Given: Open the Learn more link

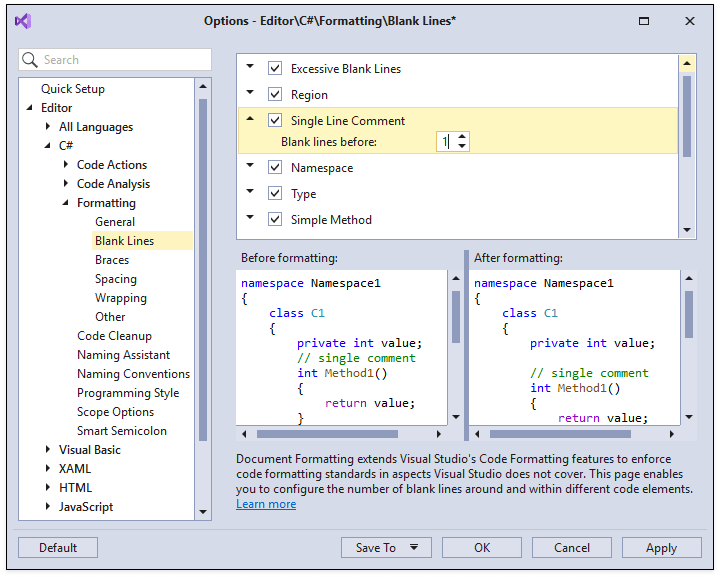Looking at the screenshot, I should [266, 504].
